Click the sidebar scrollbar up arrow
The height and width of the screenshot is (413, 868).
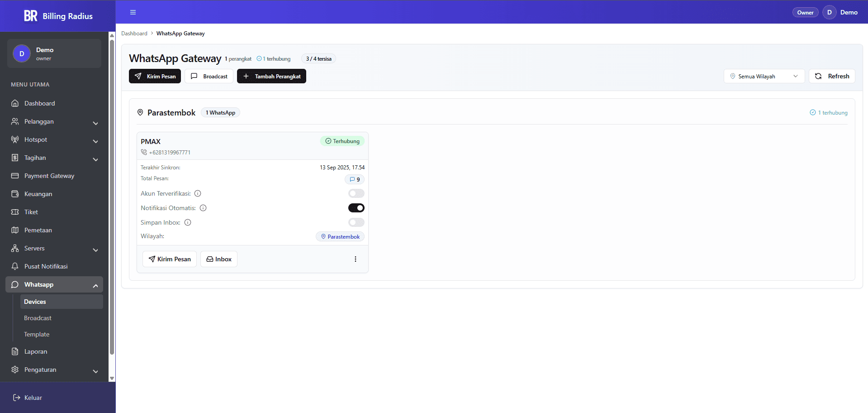112,35
